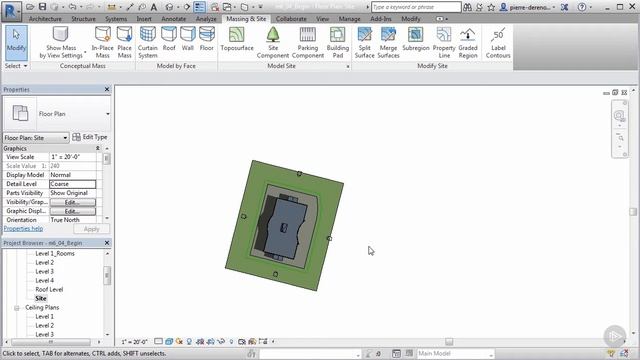This screenshot has height=360, width=640.
Task: Open the Manage ribbon tab
Action: tap(349, 19)
